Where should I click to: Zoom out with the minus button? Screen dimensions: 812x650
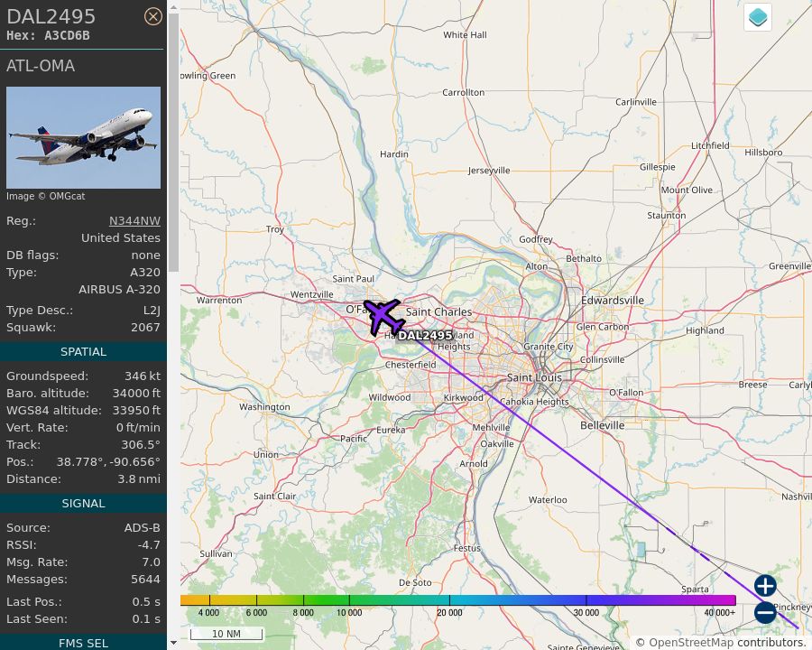pyautogui.click(x=764, y=612)
